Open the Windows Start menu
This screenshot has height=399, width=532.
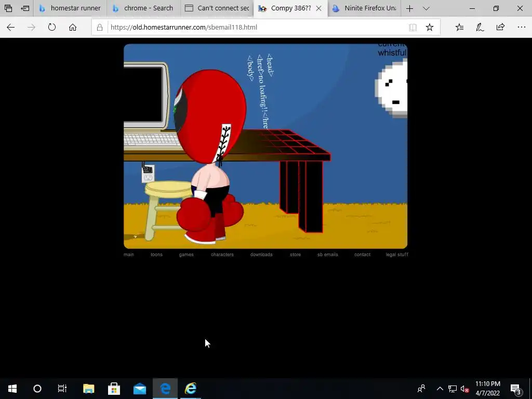coord(12,389)
